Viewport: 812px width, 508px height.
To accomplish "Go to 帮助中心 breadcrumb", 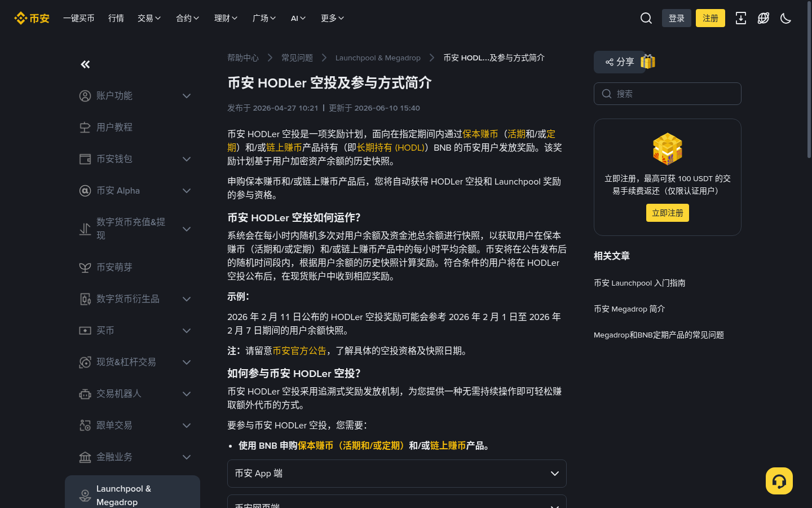I will tap(243, 58).
